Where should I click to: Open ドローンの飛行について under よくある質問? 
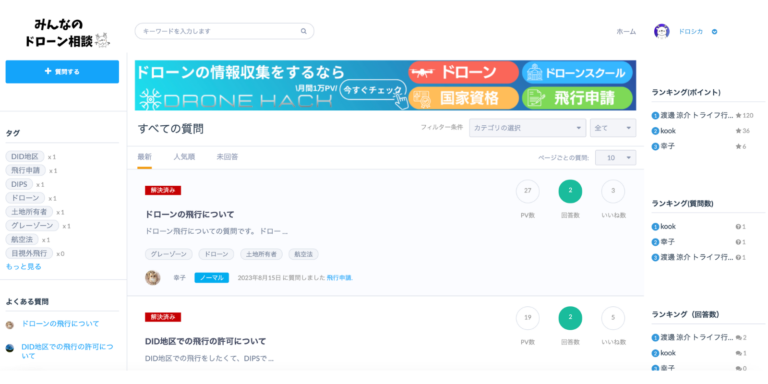[x=60, y=324]
